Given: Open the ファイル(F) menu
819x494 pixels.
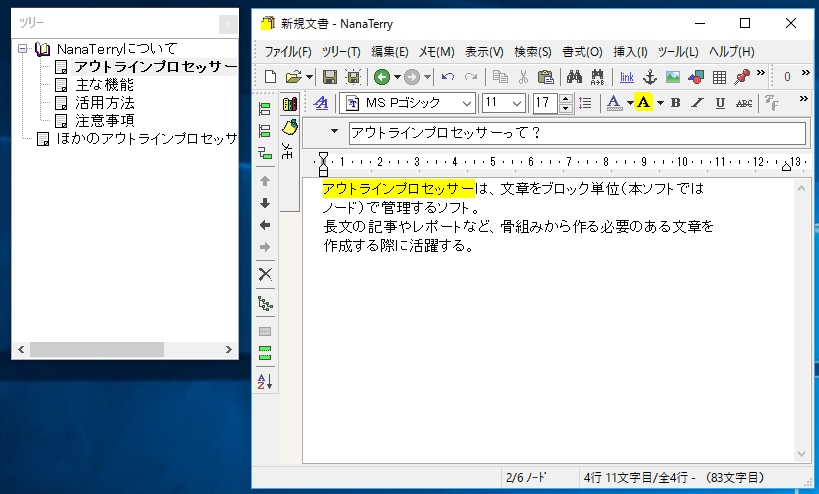Looking at the screenshot, I should pos(288,52).
